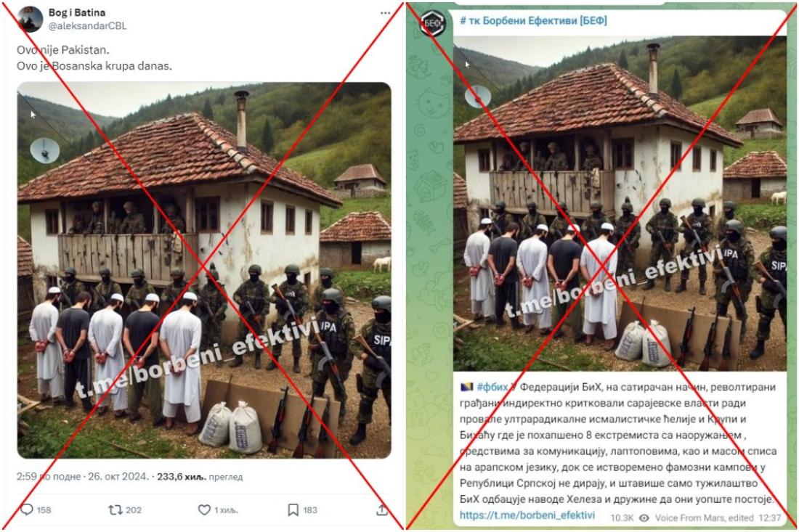Click the reply speech bubble icon

click(x=26, y=510)
